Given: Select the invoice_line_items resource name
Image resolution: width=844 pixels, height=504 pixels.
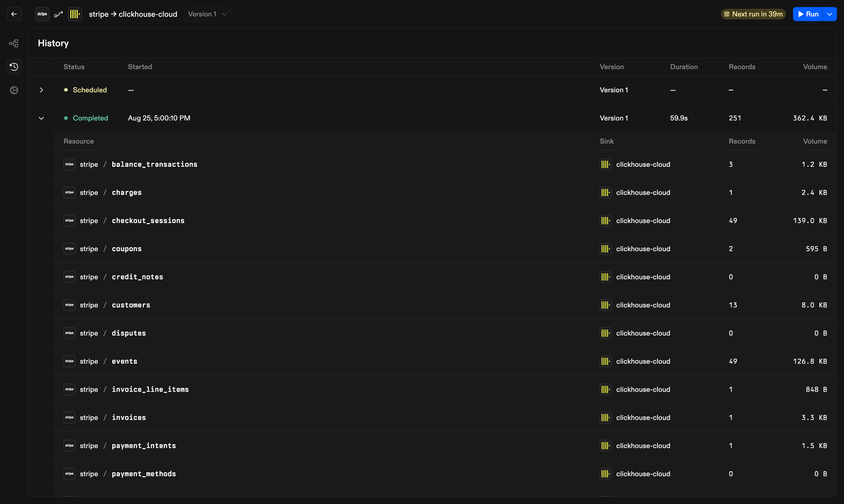Looking at the screenshot, I should (150, 389).
